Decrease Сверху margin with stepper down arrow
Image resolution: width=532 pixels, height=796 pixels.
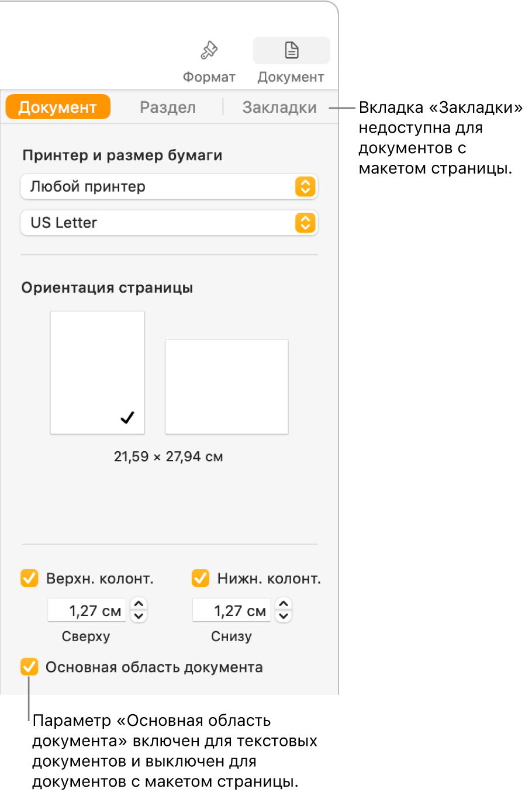click(139, 617)
